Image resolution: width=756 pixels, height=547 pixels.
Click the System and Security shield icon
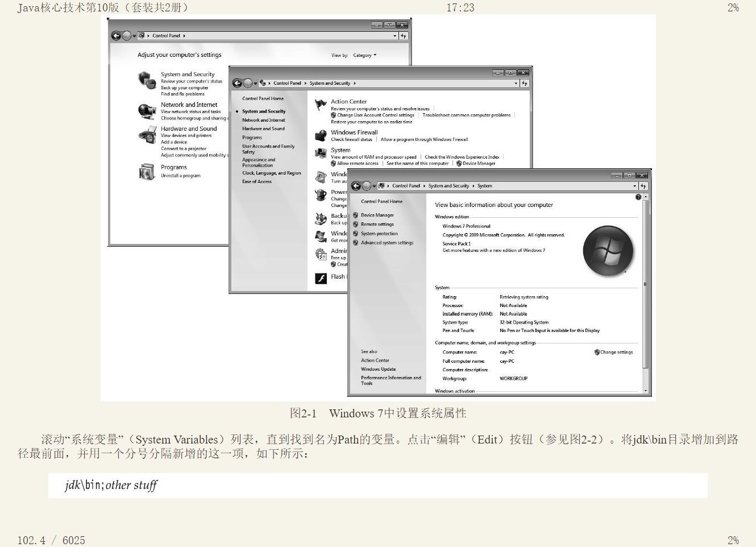pyautogui.click(x=147, y=80)
